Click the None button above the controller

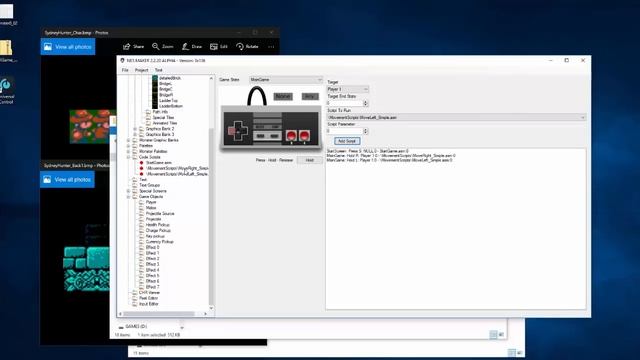283,96
